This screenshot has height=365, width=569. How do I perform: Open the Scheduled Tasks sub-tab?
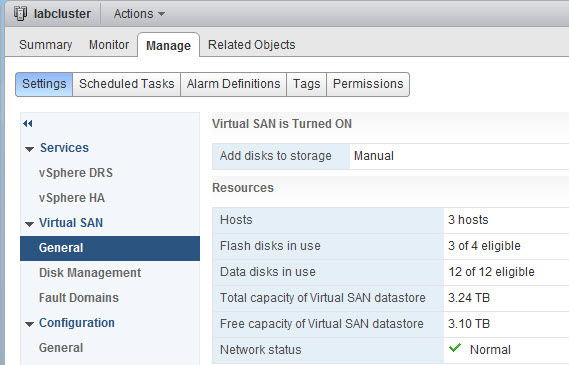[x=127, y=84]
